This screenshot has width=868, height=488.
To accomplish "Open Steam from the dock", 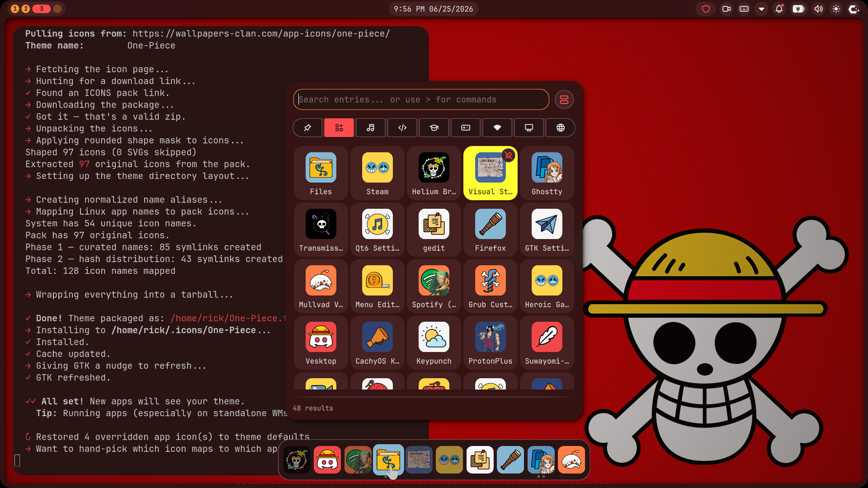I will (449, 460).
